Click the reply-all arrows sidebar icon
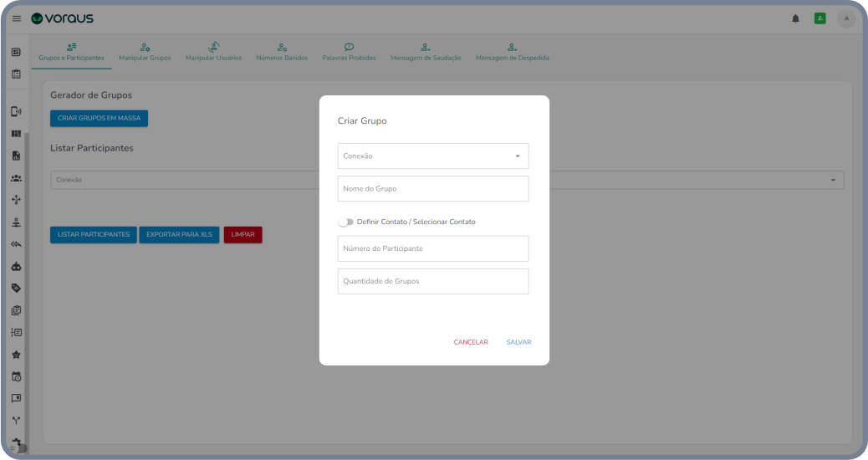 (16, 244)
